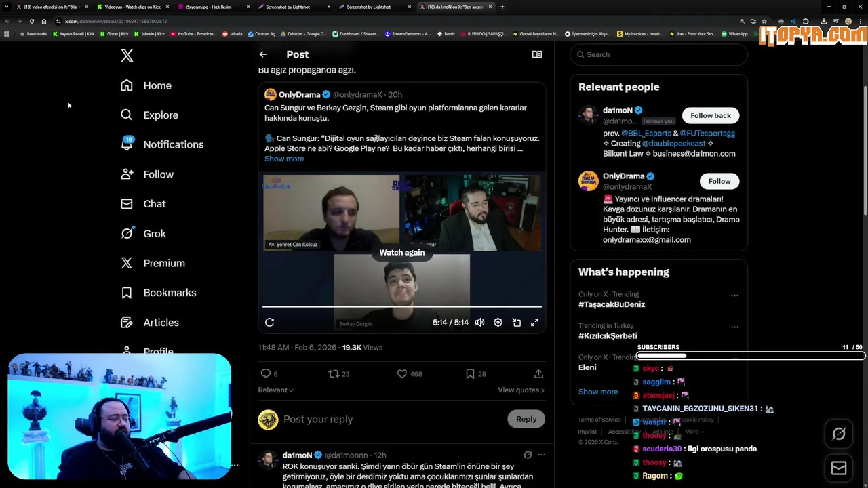The image size is (868, 488).
Task: Open @FUTesportsgg mention link
Action: (x=707, y=134)
